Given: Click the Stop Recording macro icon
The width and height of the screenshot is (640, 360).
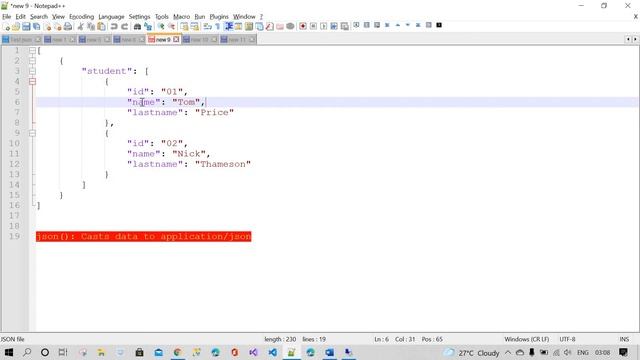Looking at the screenshot, I should pyautogui.click(x=313, y=27).
